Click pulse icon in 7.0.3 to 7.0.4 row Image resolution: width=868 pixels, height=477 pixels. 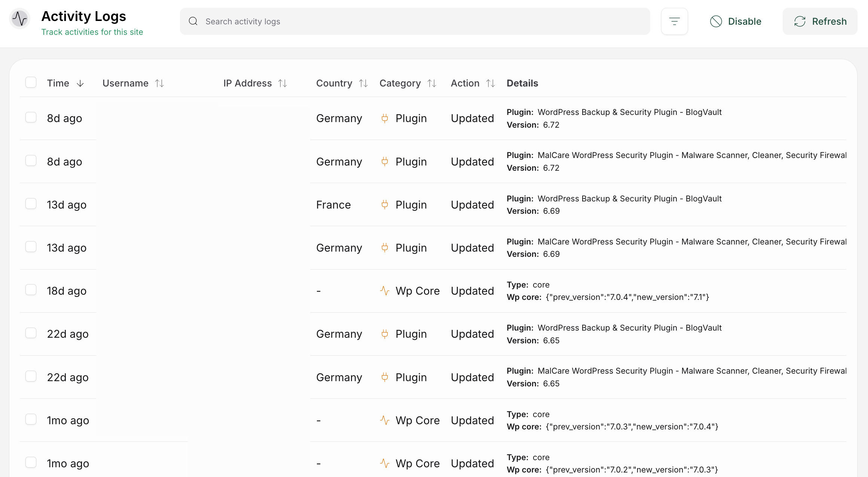[x=385, y=420]
